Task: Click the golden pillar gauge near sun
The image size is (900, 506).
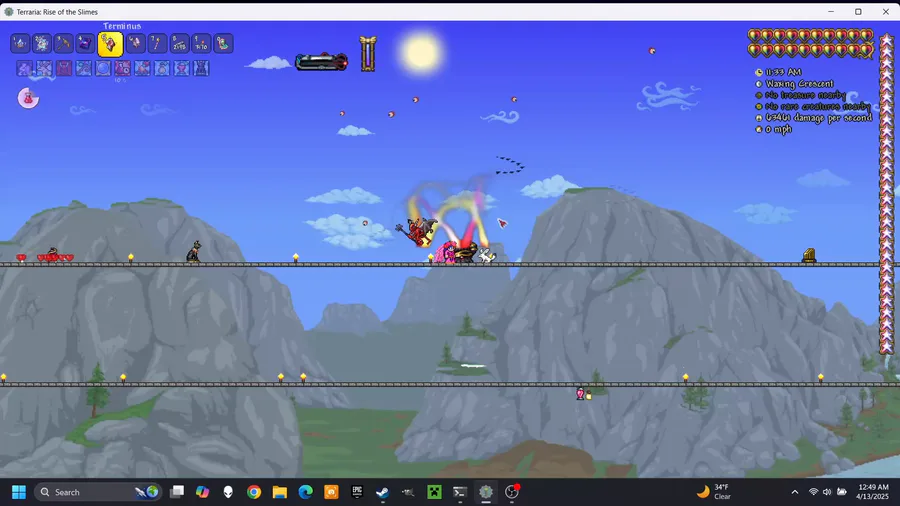Action: coord(368,54)
